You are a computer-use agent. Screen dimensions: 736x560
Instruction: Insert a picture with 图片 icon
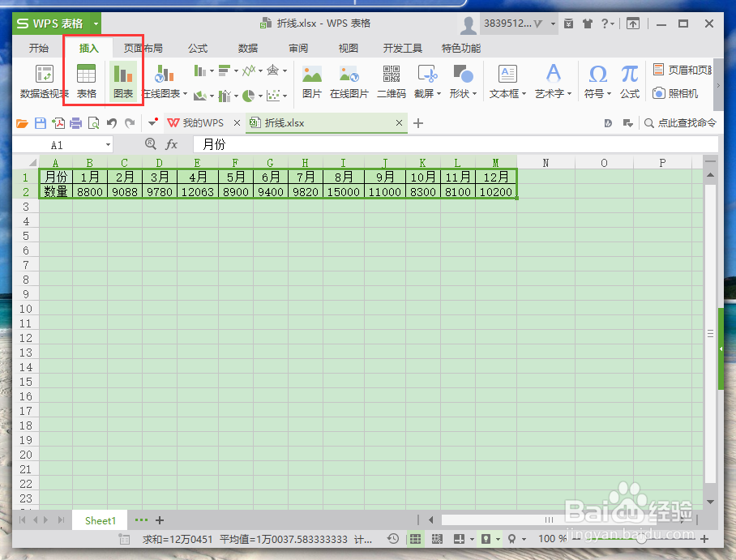(312, 81)
